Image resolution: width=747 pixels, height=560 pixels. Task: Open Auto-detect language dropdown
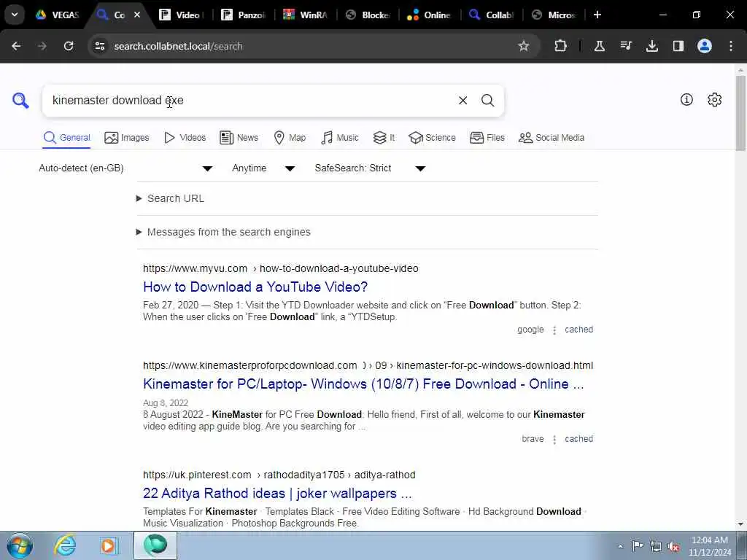pos(125,168)
